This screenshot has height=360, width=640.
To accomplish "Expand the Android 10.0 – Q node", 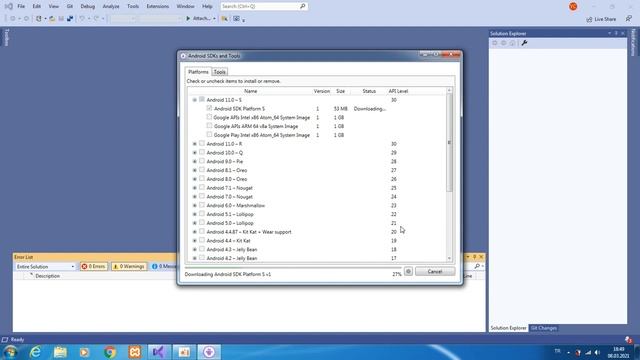I will 195,153.
